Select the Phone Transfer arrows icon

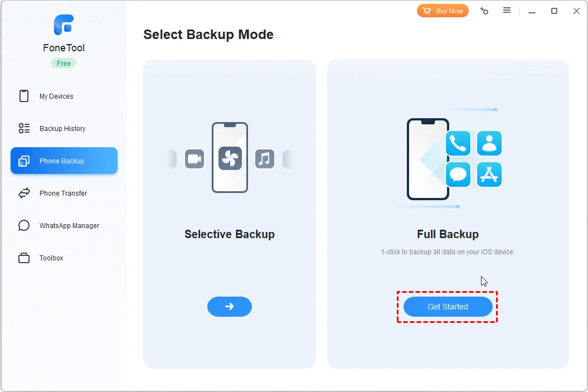23,193
